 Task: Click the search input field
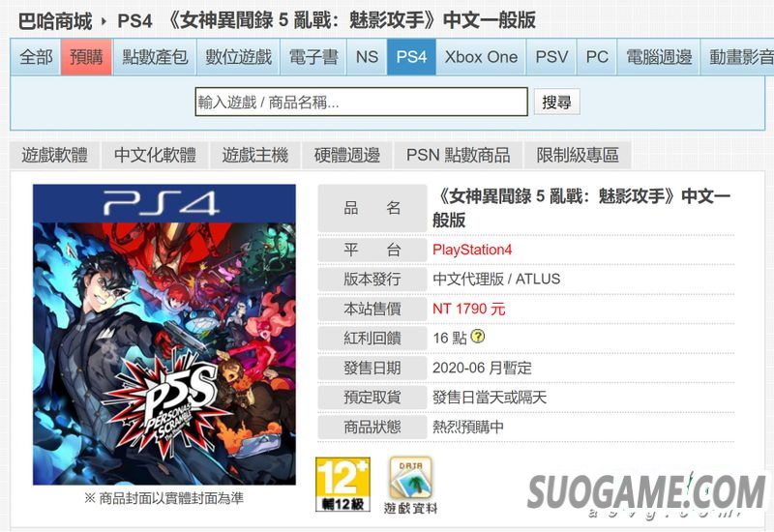click(x=361, y=103)
